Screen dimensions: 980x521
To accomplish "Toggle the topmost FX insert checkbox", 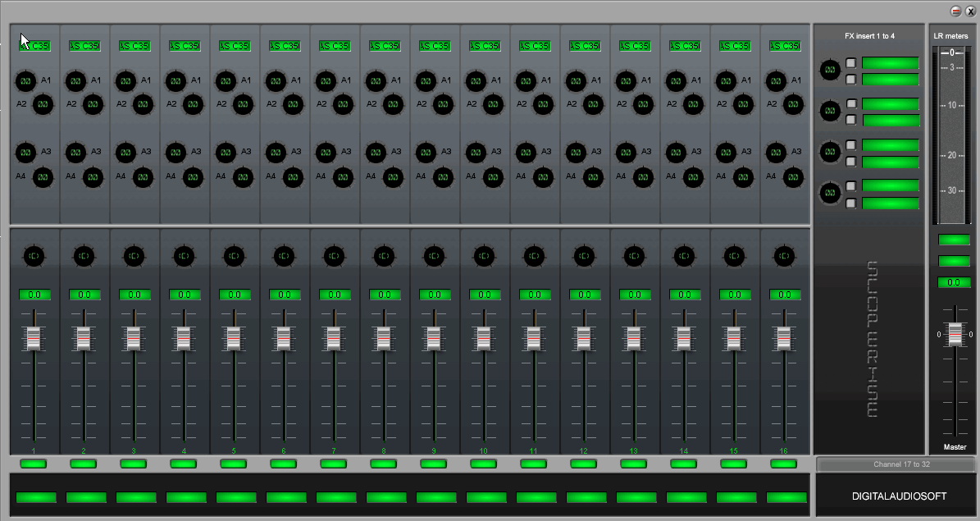I will [x=851, y=62].
